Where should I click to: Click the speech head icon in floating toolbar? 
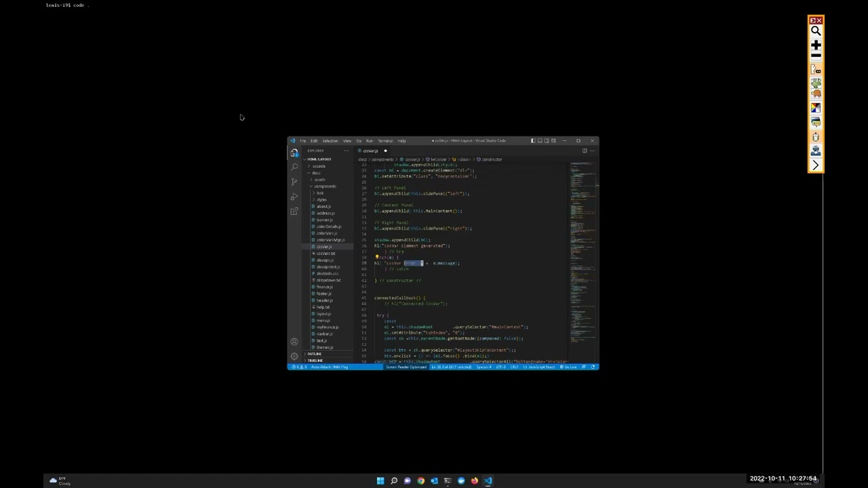[816, 69]
